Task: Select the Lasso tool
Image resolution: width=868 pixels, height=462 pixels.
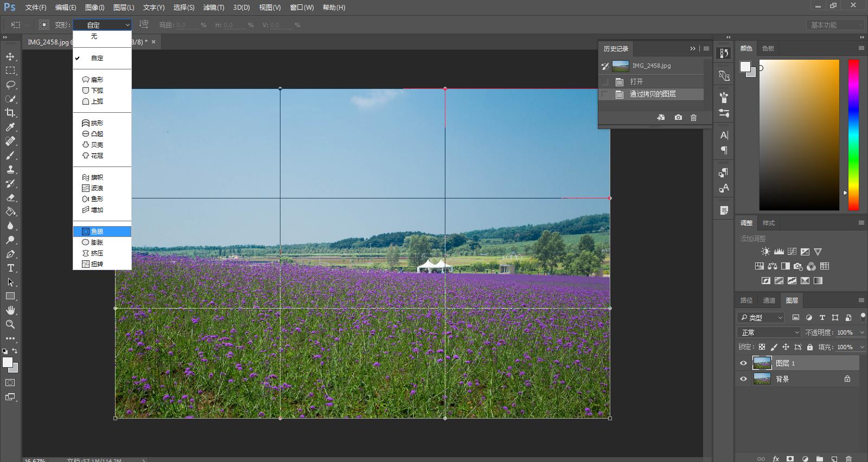Action: tap(10, 85)
